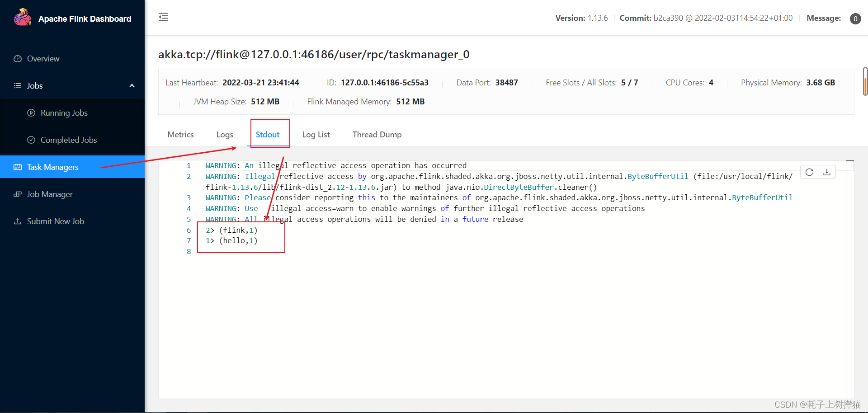Viewport: 868px width, 413px height.
Task: Switch to the Logs tab
Action: click(225, 135)
